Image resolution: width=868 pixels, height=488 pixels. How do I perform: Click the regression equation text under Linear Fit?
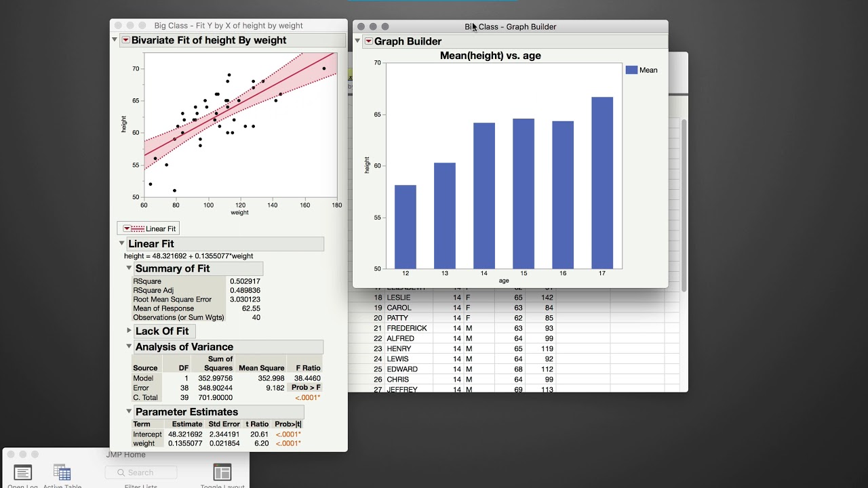tap(189, 256)
